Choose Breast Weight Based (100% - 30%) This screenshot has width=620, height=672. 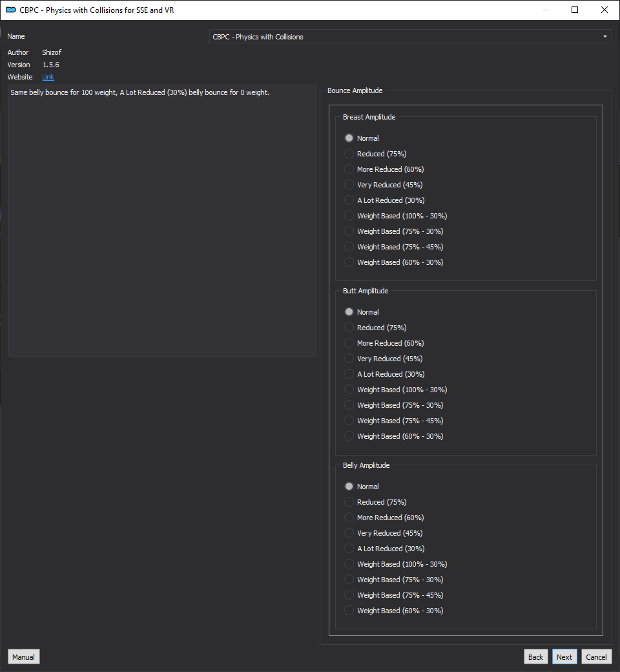click(x=395, y=216)
